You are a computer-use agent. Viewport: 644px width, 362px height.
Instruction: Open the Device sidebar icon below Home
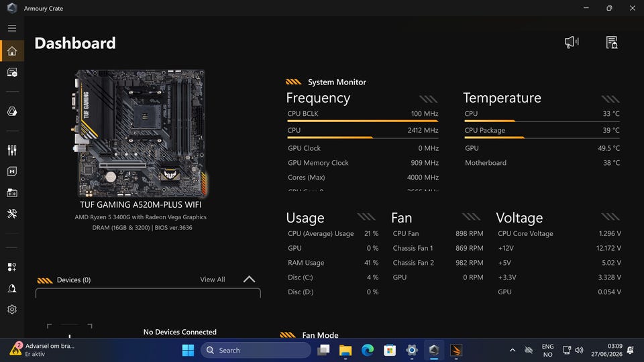click(x=12, y=72)
